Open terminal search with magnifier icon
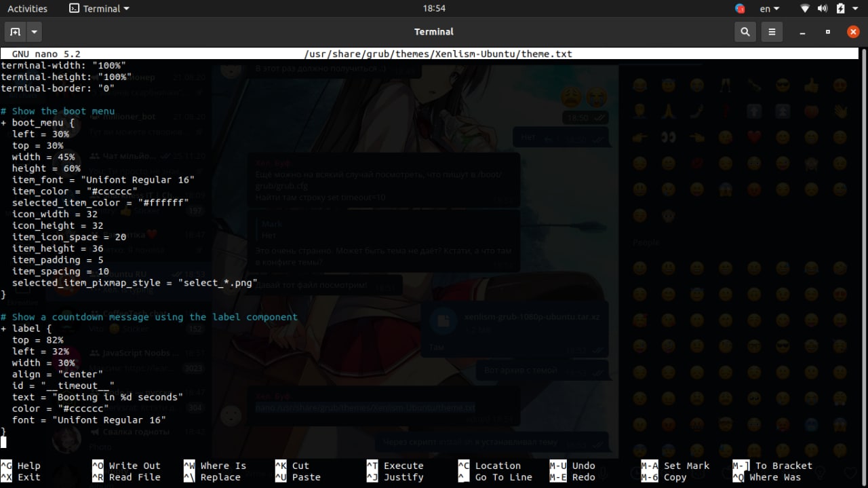 [x=745, y=32]
